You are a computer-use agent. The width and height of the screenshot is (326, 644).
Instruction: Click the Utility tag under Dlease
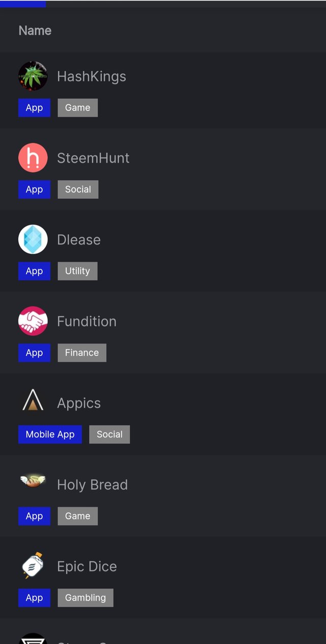(x=77, y=271)
